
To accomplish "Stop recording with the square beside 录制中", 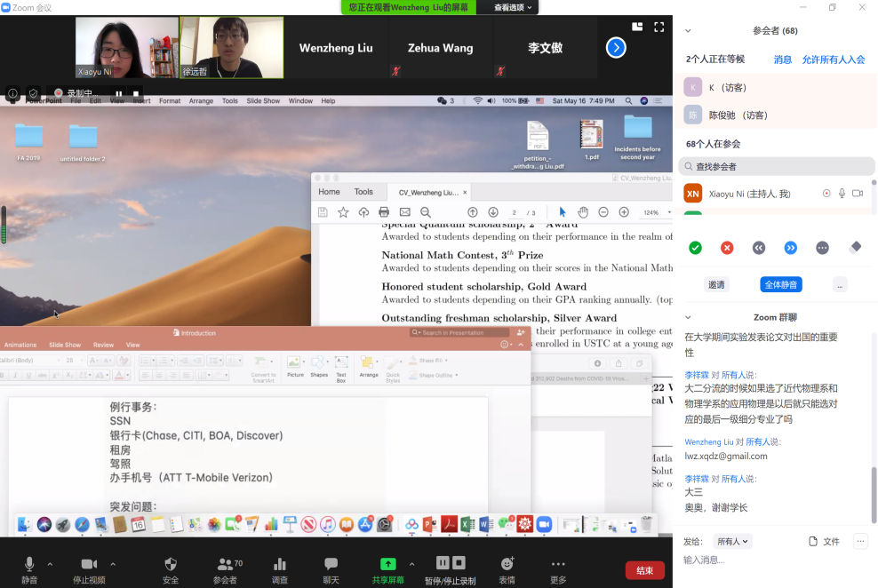I will click(x=136, y=93).
